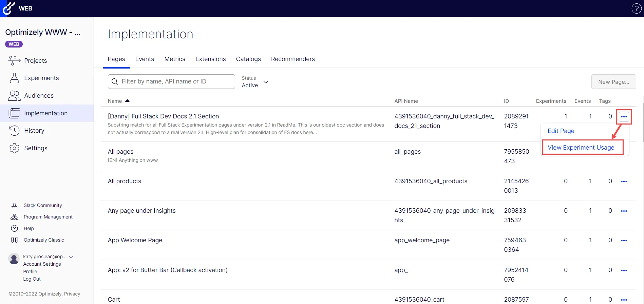Expand the katy.grosjean account menu chevron
This screenshot has width=644, height=304.
pyautogui.click(x=71, y=257)
